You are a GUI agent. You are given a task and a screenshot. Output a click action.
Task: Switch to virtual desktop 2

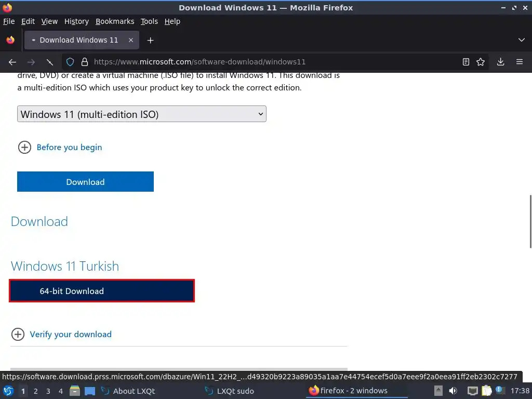coord(36,391)
